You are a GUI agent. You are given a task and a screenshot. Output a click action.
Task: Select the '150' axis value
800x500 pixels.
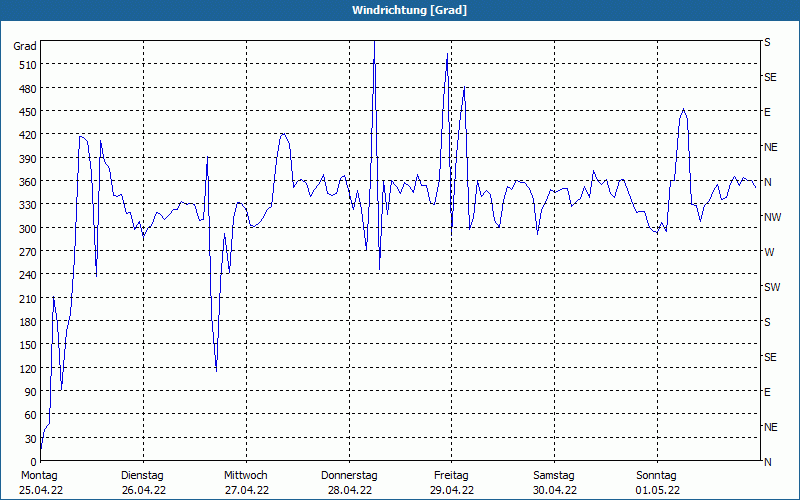(28, 345)
